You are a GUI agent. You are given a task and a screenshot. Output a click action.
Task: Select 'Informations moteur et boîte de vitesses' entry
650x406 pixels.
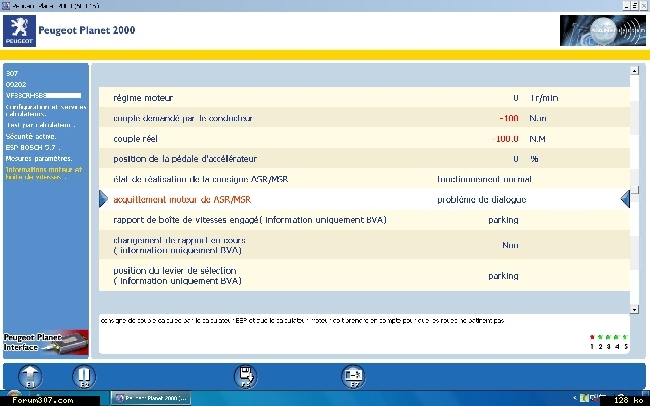[44, 173]
